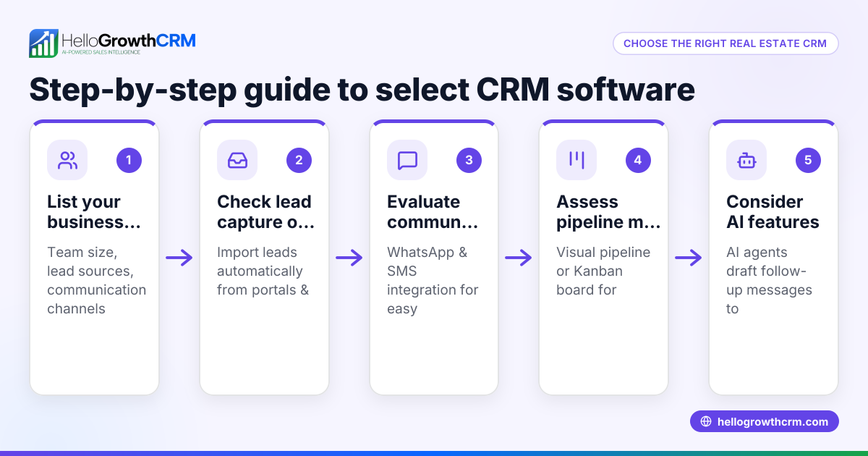This screenshot has height=456, width=868.
Task: Click the HelloGrowthCRM brand name text
Action: pyautogui.click(x=129, y=40)
